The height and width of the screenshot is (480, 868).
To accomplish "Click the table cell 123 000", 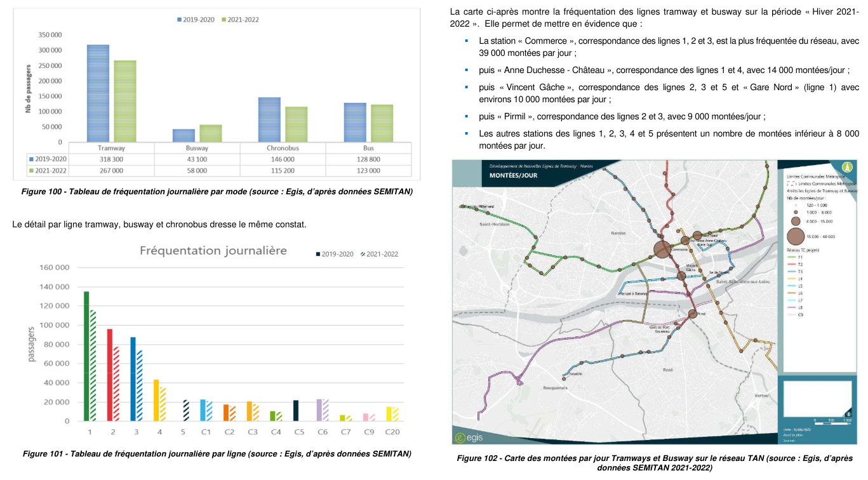I will [368, 170].
